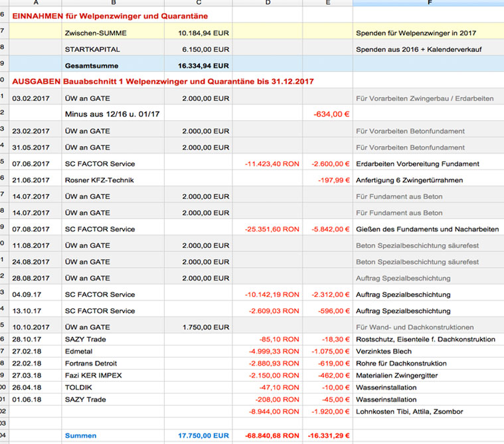Select the -619,00 € cell
The height and width of the screenshot is (444, 504).
click(x=327, y=364)
